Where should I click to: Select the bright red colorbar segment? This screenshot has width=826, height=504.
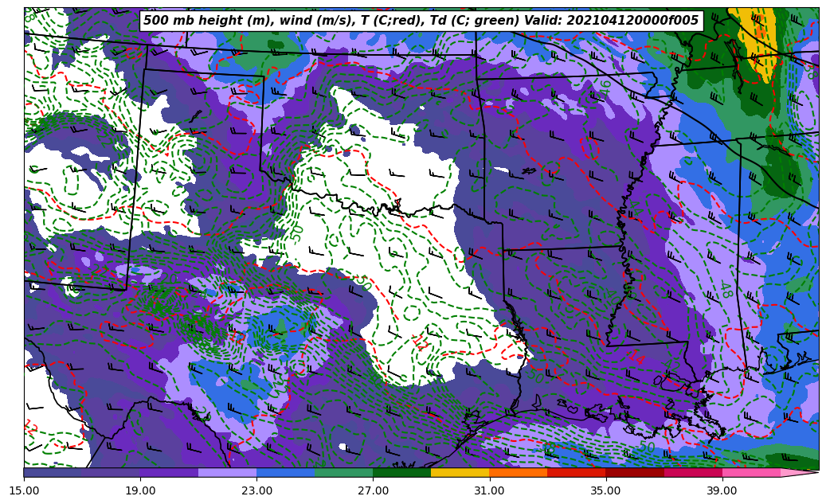[x=577, y=472]
